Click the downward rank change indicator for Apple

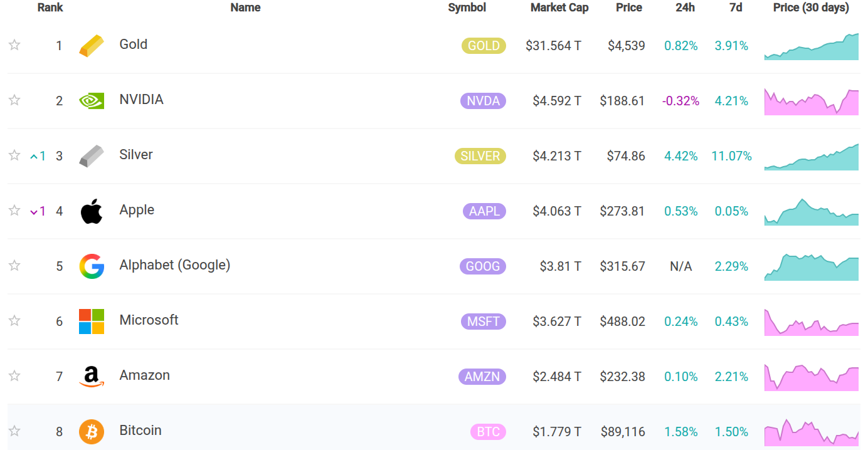[38, 211]
